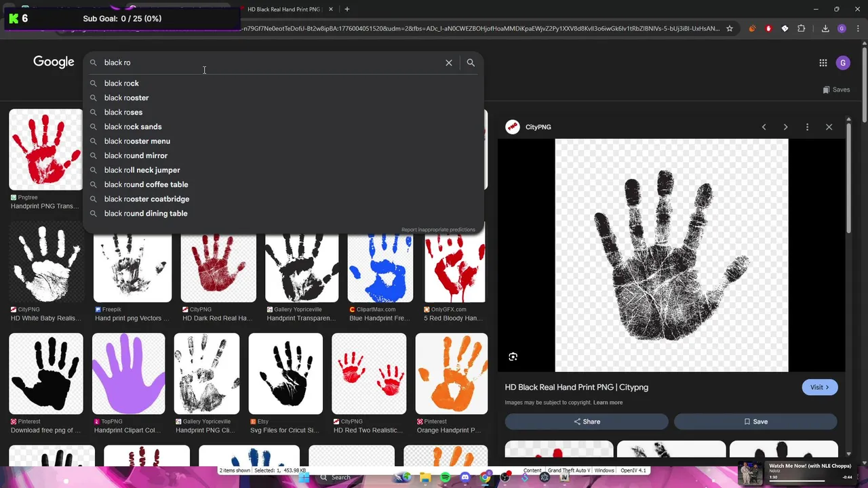Open the HD White Baby handprint thumbnail
Image resolution: width=868 pixels, height=488 pixels.
coord(46,262)
